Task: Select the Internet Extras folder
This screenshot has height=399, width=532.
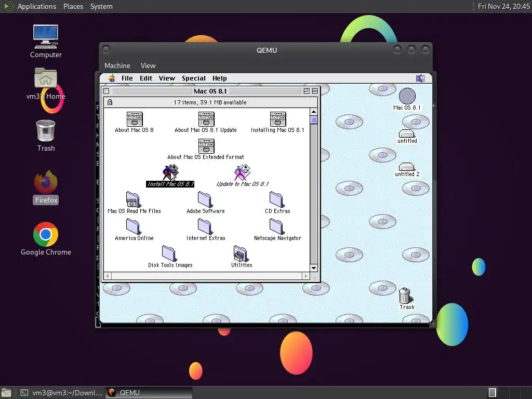Action: click(x=205, y=227)
